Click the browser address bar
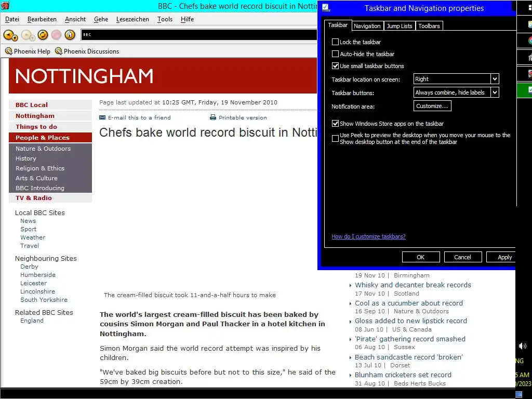This screenshot has width=532, height=399. (x=198, y=35)
